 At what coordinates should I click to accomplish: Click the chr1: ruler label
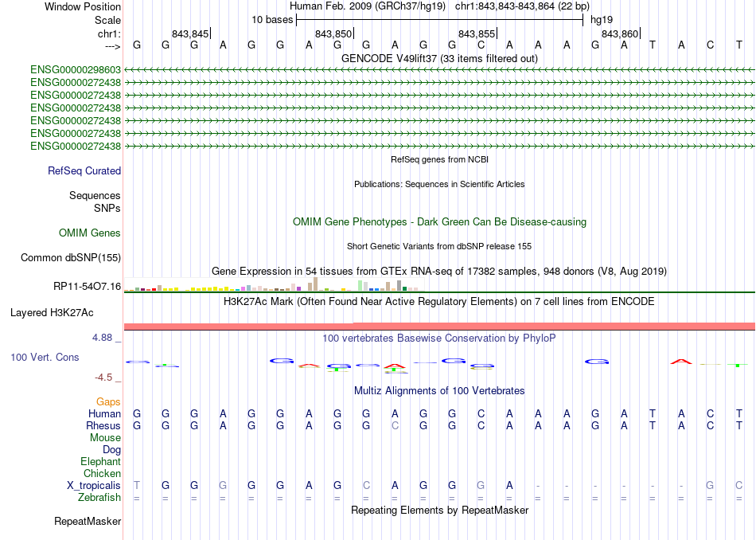click(x=110, y=33)
